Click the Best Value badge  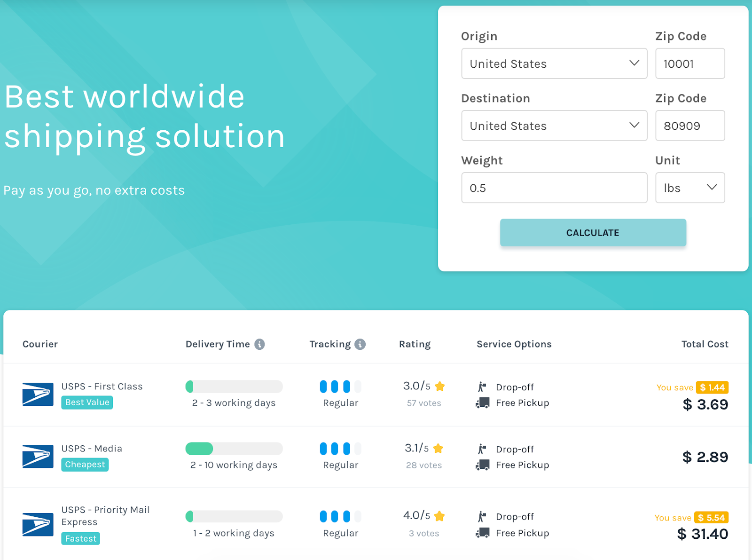(x=87, y=402)
